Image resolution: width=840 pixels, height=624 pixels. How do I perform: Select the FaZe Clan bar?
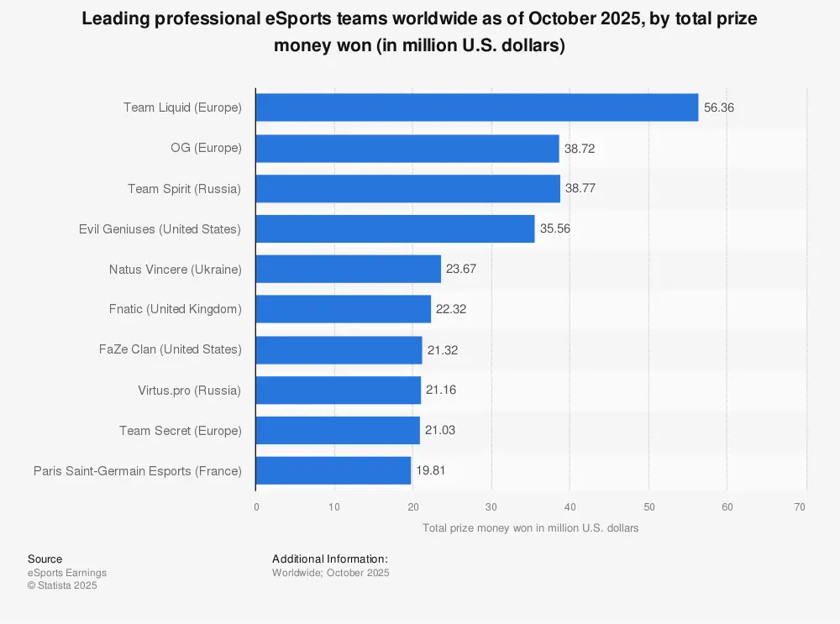339,349
